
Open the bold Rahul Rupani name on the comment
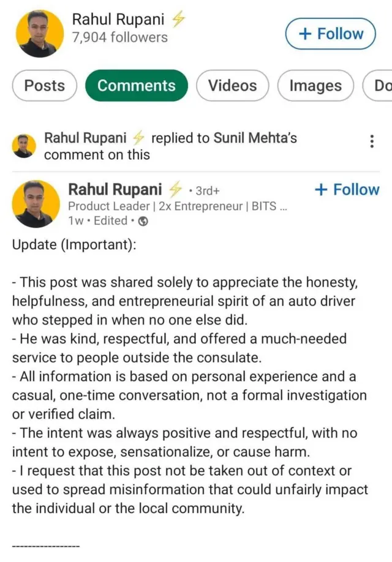point(115,190)
